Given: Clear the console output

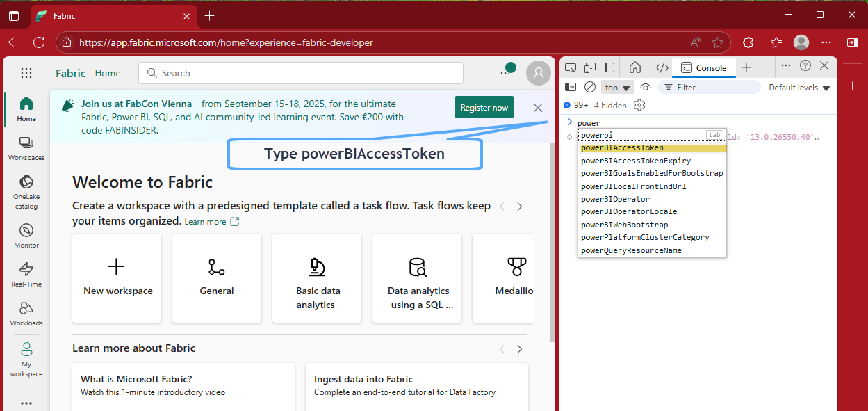Looking at the screenshot, I should coord(590,87).
